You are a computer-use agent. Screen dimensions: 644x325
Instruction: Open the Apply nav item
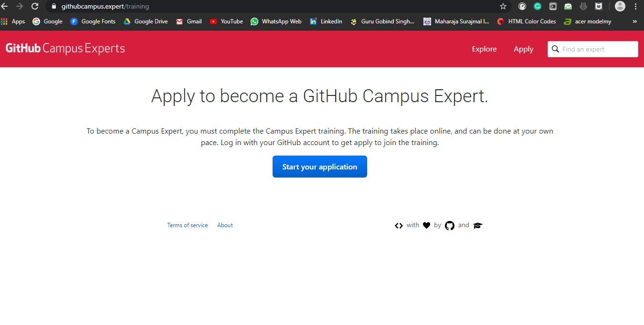pyautogui.click(x=523, y=49)
